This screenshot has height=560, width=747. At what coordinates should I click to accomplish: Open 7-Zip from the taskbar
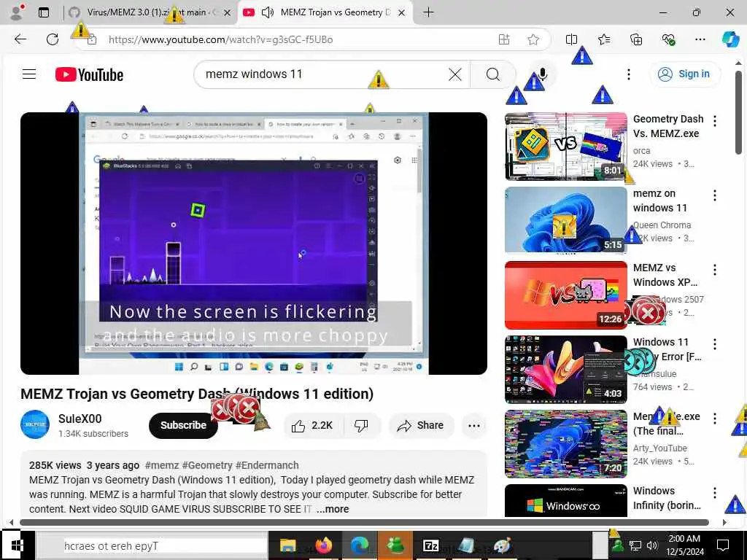[x=430, y=545]
